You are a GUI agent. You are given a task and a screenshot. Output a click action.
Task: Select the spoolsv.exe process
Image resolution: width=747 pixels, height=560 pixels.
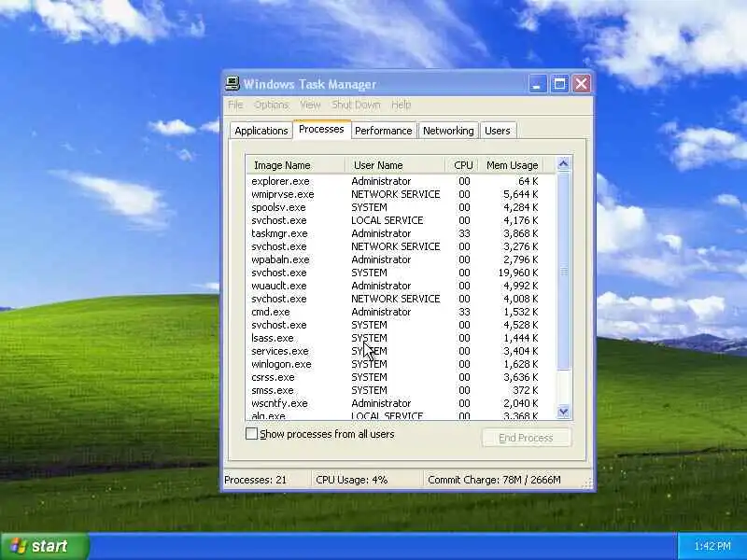(x=401, y=207)
